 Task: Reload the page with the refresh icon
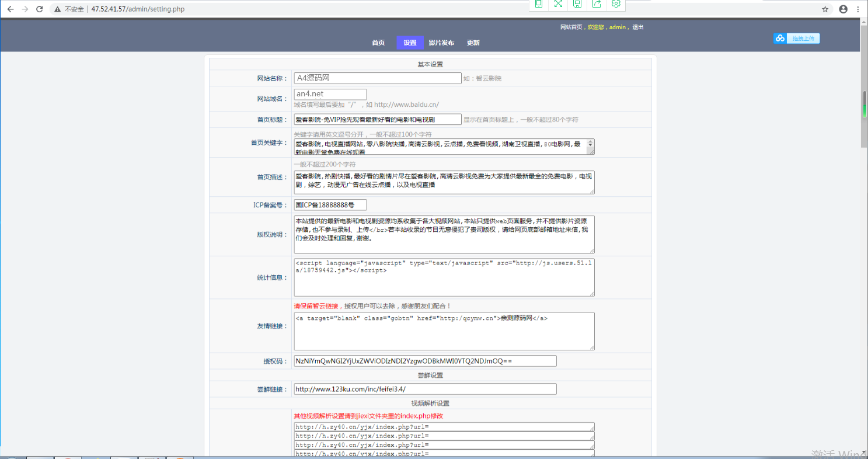click(39, 9)
